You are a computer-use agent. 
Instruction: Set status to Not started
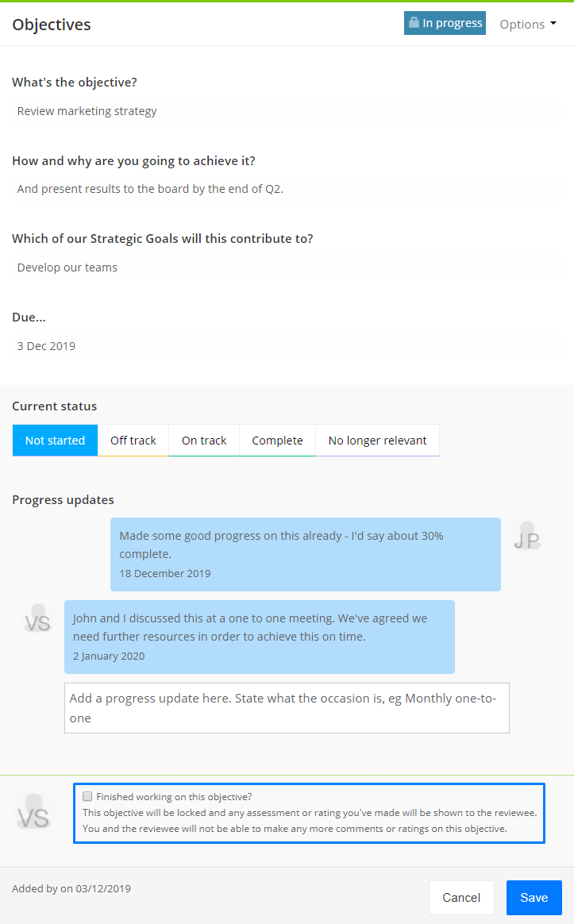coord(55,441)
